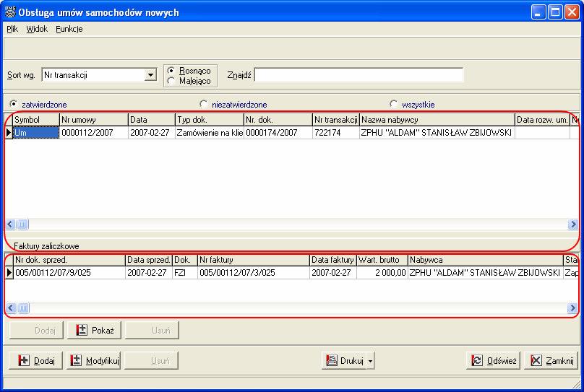Click right arrow of invoices table scrollbar
584x392 pixels.
572,308
